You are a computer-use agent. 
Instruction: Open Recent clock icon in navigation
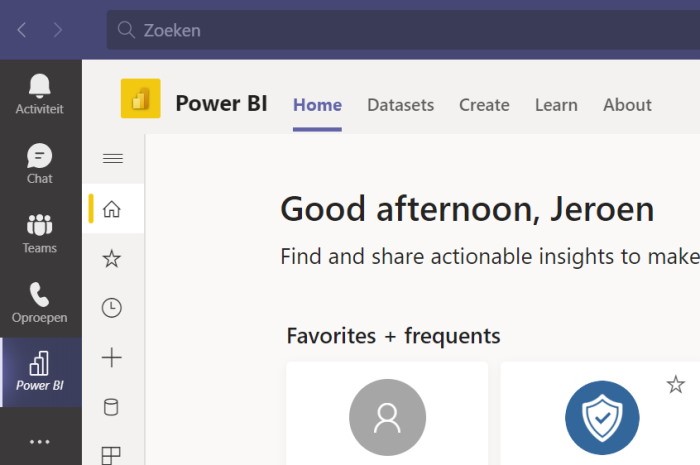pos(112,309)
